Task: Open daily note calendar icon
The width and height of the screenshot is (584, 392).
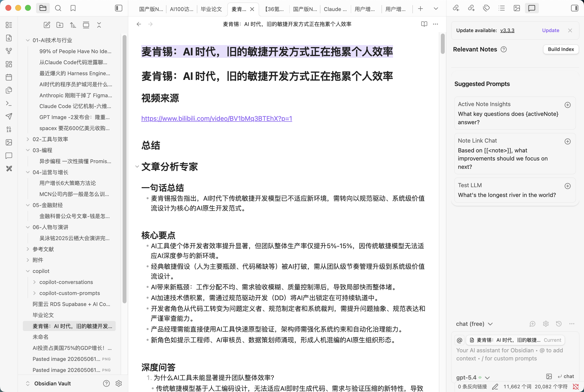Action: pos(9,77)
